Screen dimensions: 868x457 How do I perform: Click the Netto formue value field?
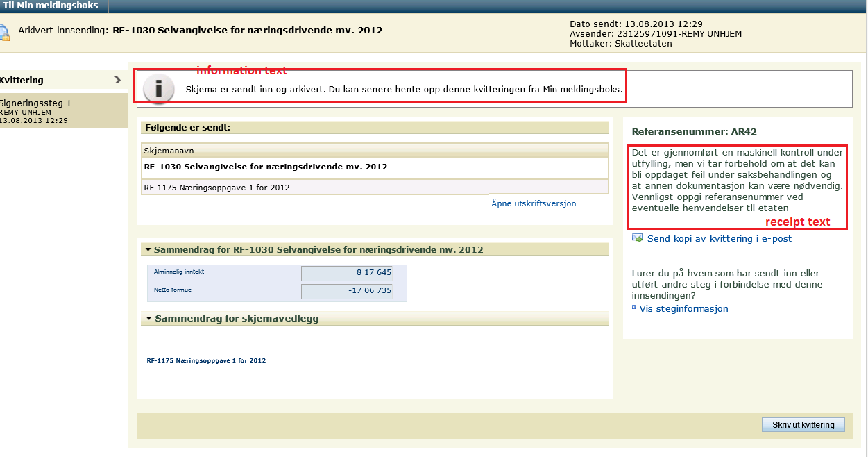347,291
